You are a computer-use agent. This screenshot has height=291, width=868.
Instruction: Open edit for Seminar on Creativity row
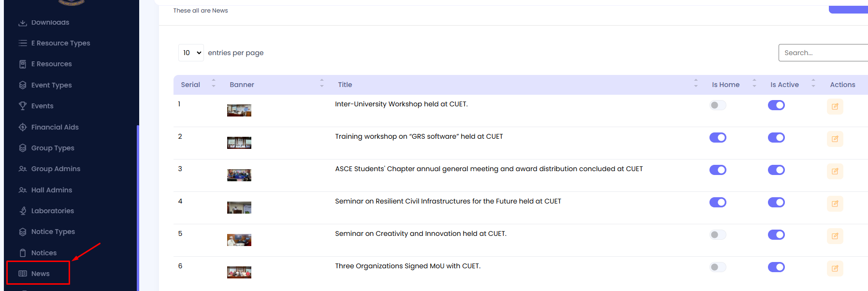tap(835, 236)
